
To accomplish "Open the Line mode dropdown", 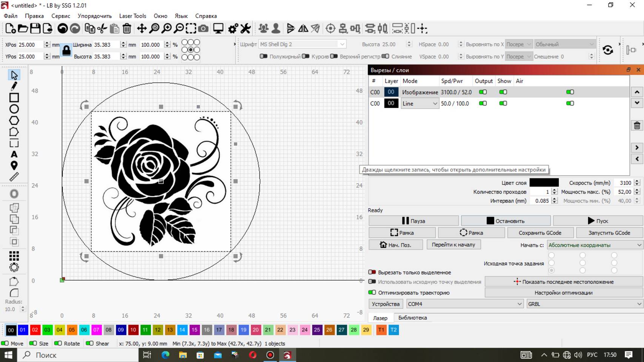I will [x=420, y=103].
